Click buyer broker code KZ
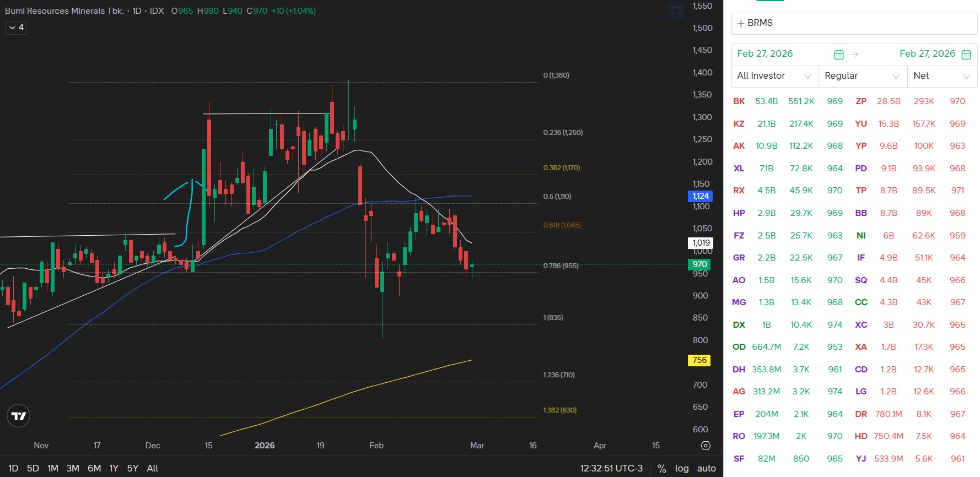 point(739,124)
